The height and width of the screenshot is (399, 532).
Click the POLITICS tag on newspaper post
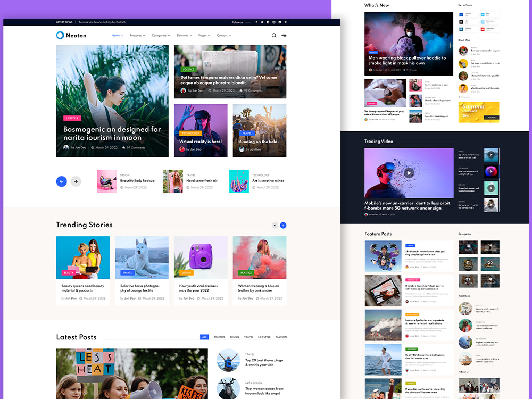click(x=188, y=69)
